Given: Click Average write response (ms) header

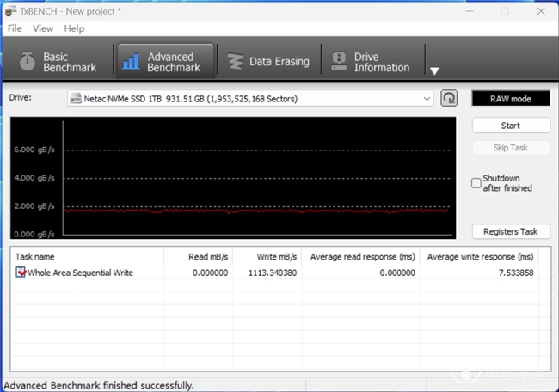Looking at the screenshot, I should (480, 256).
